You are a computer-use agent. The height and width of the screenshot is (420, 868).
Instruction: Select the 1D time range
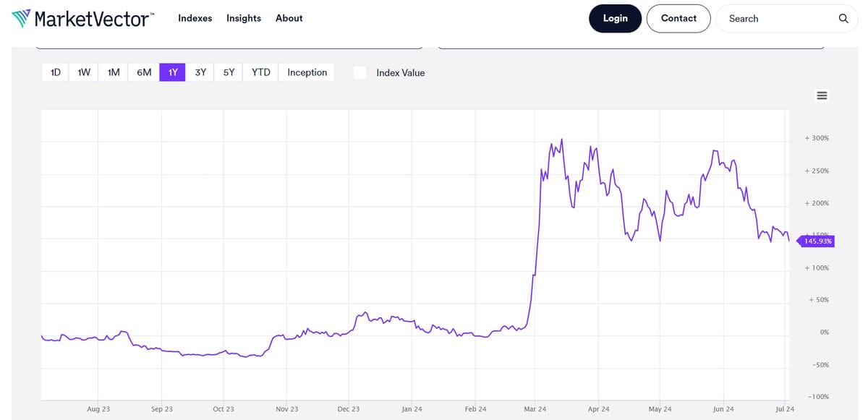tap(55, 72)
